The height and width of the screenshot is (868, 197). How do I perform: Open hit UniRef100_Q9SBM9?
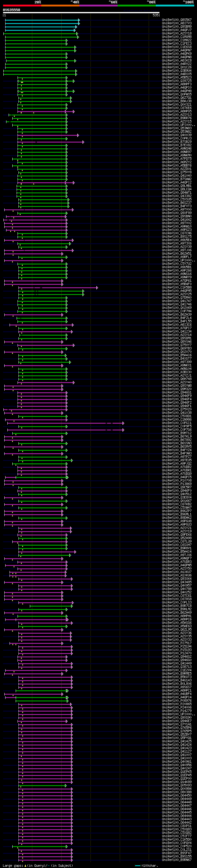177,26
